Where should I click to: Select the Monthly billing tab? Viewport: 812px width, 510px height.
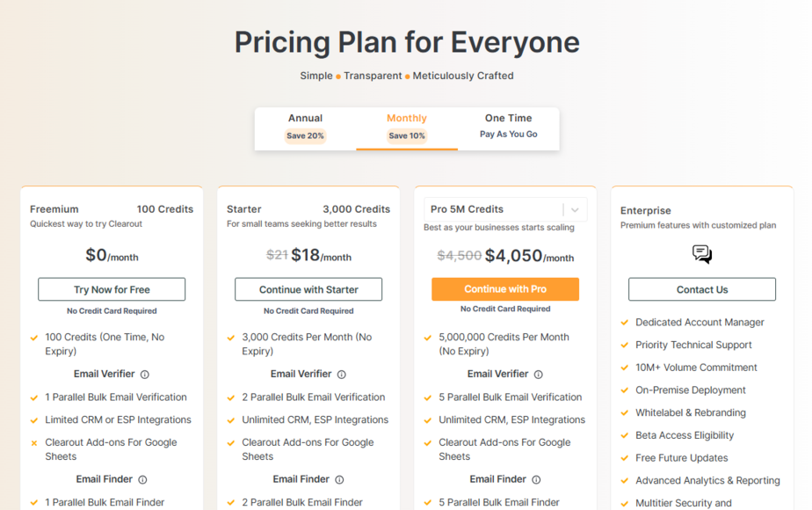pyautogui.click(x=407, y=128)
